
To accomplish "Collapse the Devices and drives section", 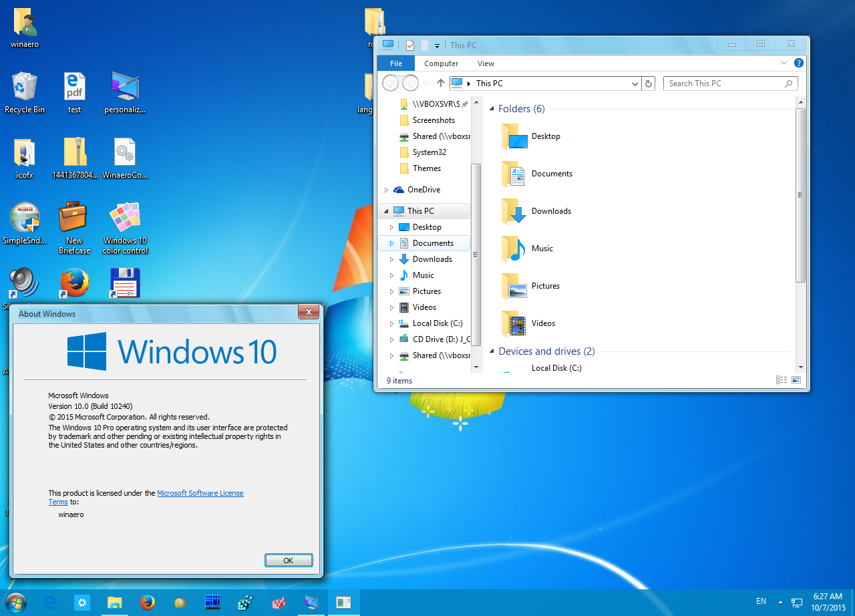I will point(492,351).
